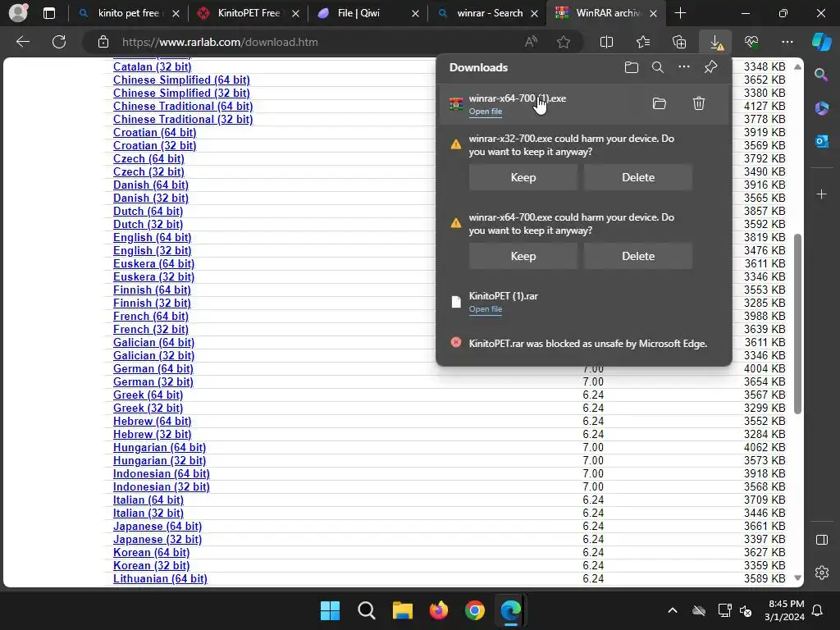Open split screen view icon

[606, 42]
